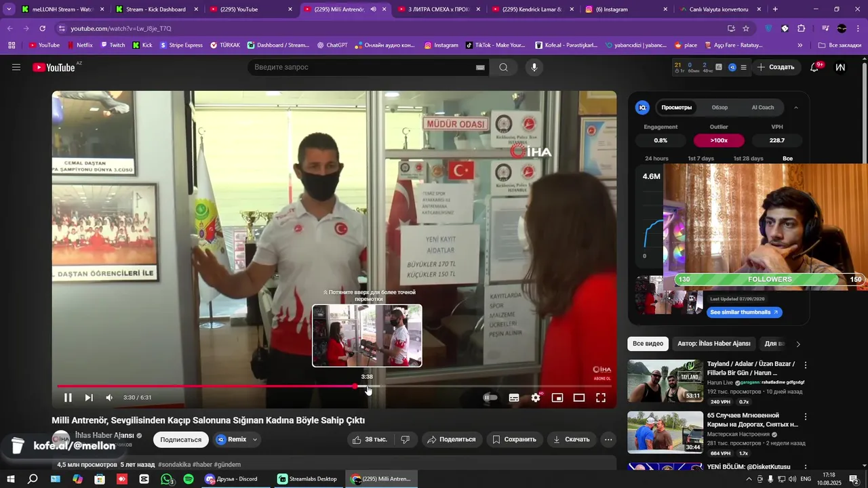
Task: Save video with Сохранить button
Action: (514, 439)
